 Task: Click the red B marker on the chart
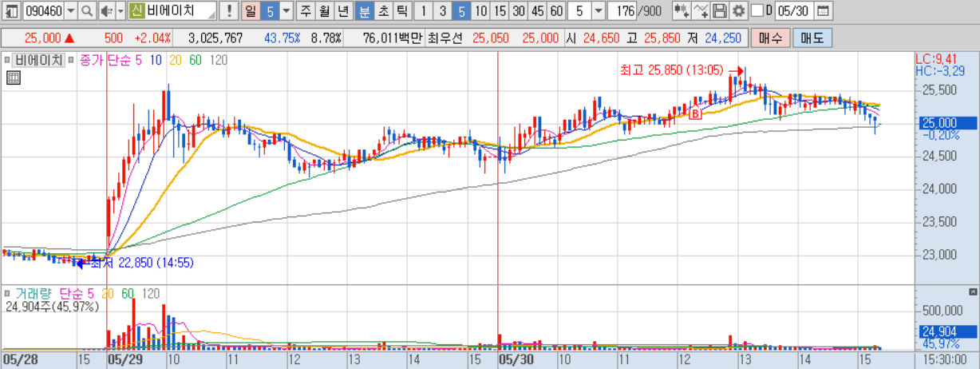(694, 114)
